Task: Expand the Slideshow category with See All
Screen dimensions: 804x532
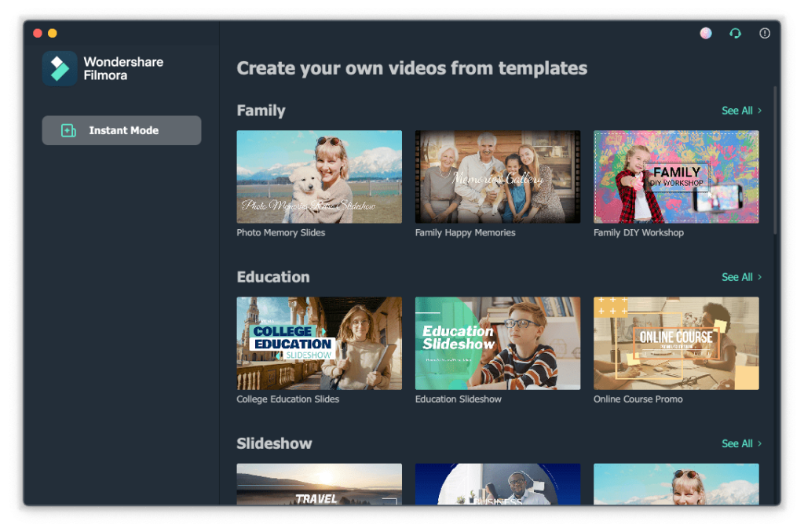Action: (x=741, y=443)
